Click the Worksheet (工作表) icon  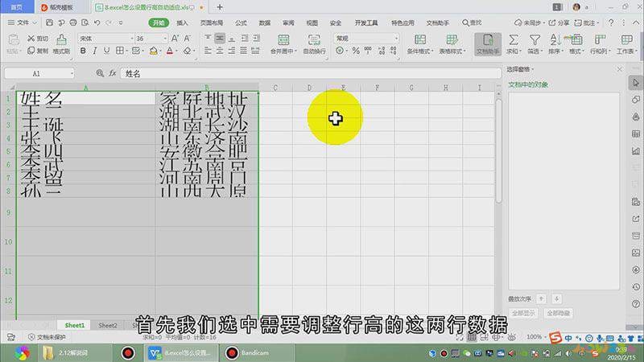pyautogui.click(x=626, y=39)
